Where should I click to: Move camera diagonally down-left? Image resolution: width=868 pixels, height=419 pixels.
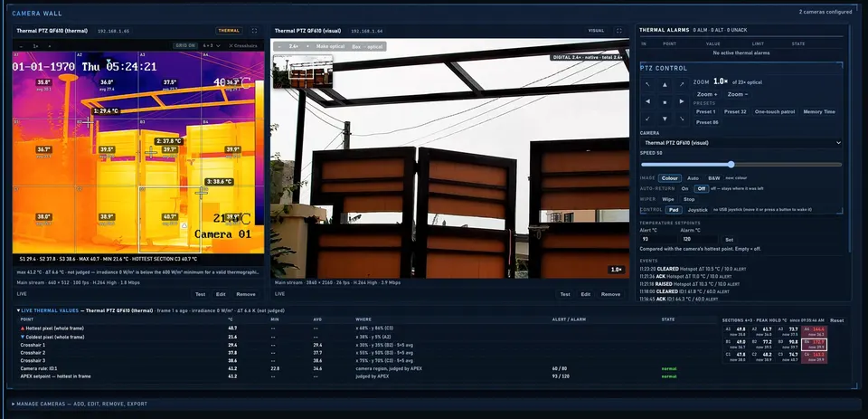(647, 119)
